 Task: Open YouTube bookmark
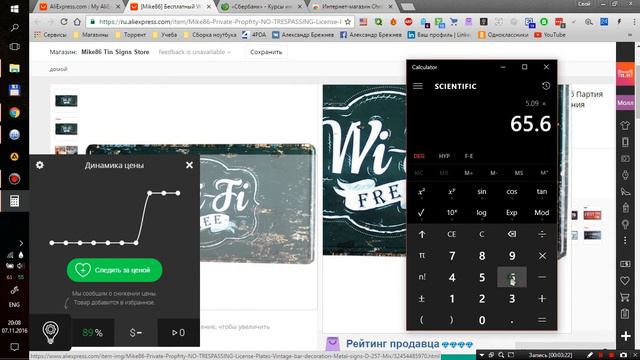point(550,35)
